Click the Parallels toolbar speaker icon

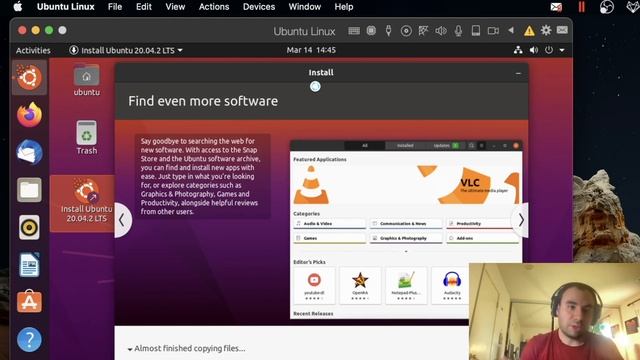coord(441,31)
